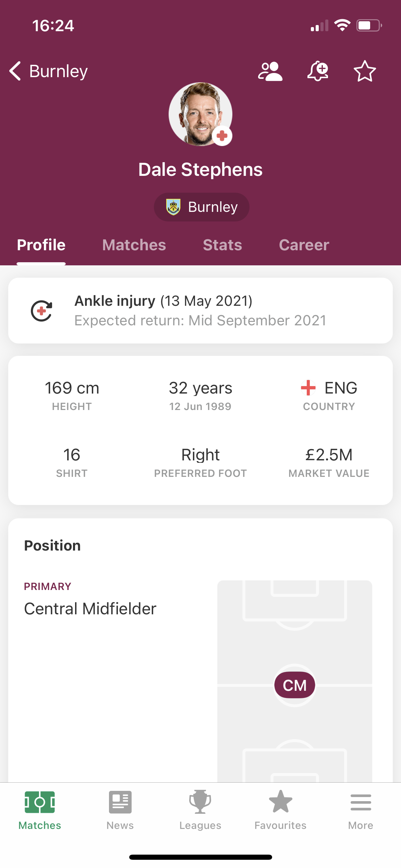The image size is (401, 868).
Task: Select the Profile tab
Action: coord(41,245)
